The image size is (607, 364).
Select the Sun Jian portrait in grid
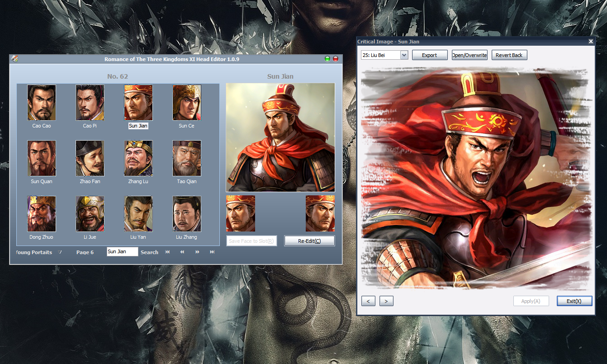tap(138, 103)
